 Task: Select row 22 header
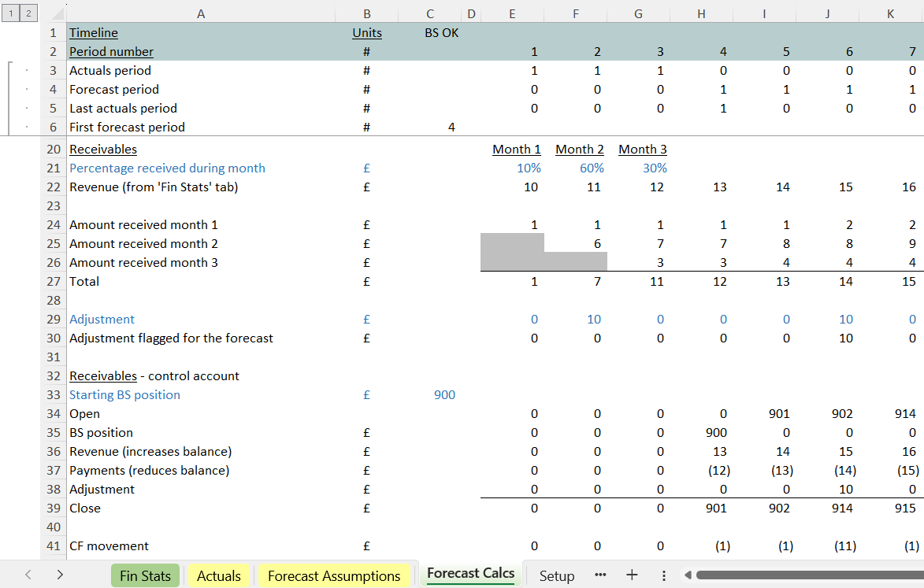coord(54,187)
